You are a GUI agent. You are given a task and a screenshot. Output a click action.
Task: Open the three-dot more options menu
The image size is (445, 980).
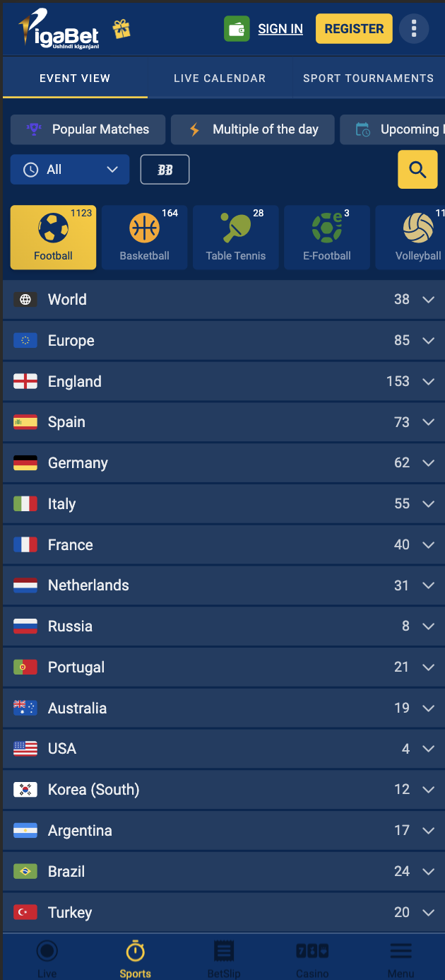click(414, 29)
